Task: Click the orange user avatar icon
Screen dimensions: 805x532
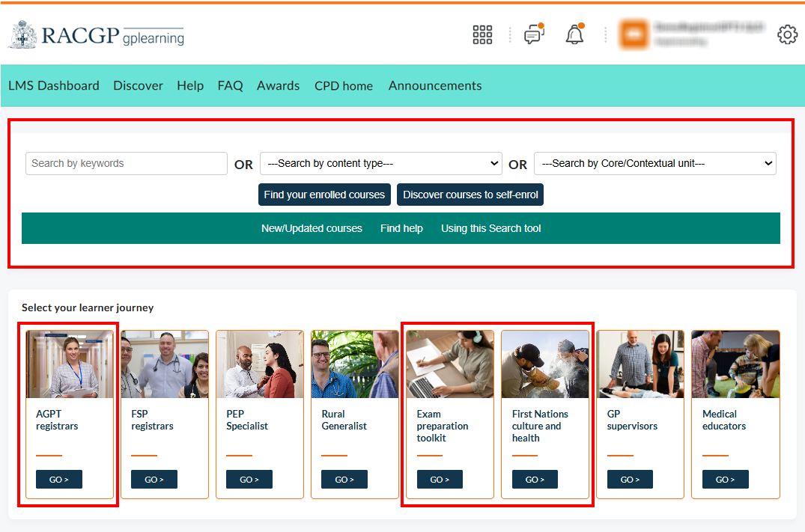Action: tap(634, 35)
